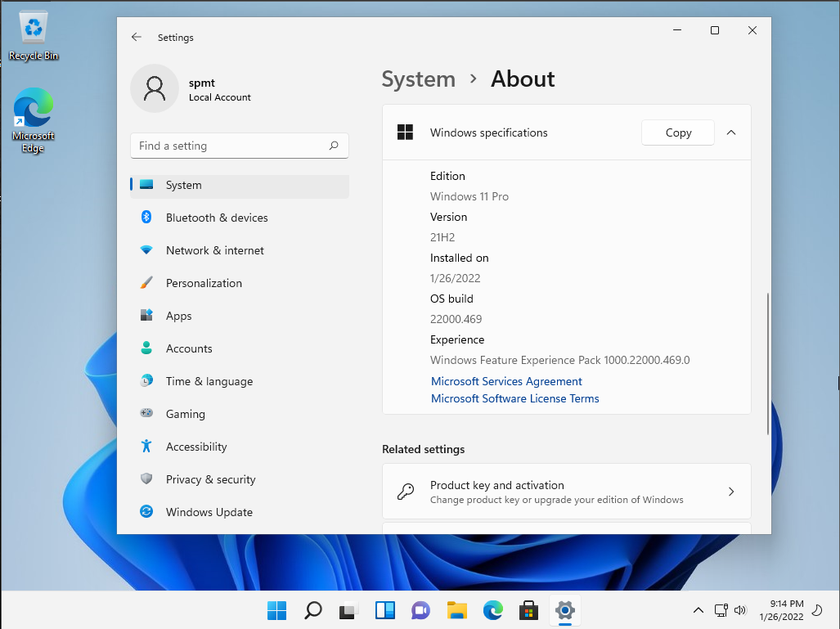
Task: Click the taskbar clock showing 9:14 PM
Action: point(782,610)
